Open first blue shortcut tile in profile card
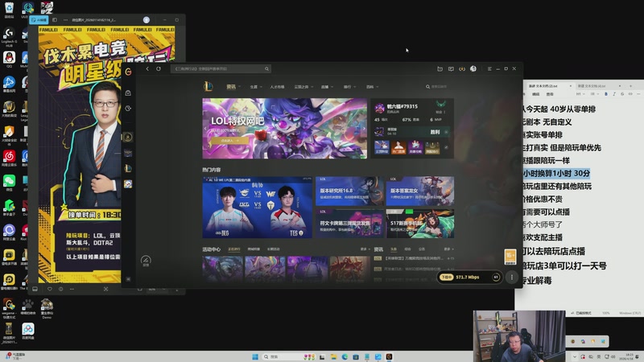This screenshot has width=644, height=362. pyautogui.click(x=382, y=147)
